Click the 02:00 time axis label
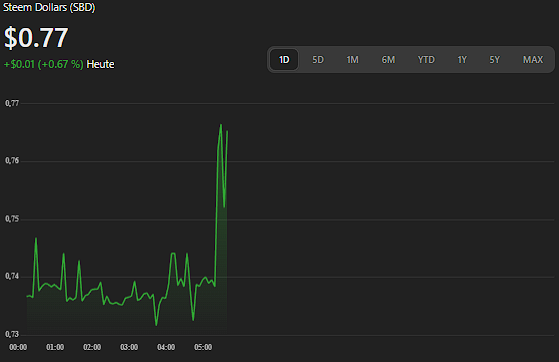The image size is (559, 362). pos(92,347)
